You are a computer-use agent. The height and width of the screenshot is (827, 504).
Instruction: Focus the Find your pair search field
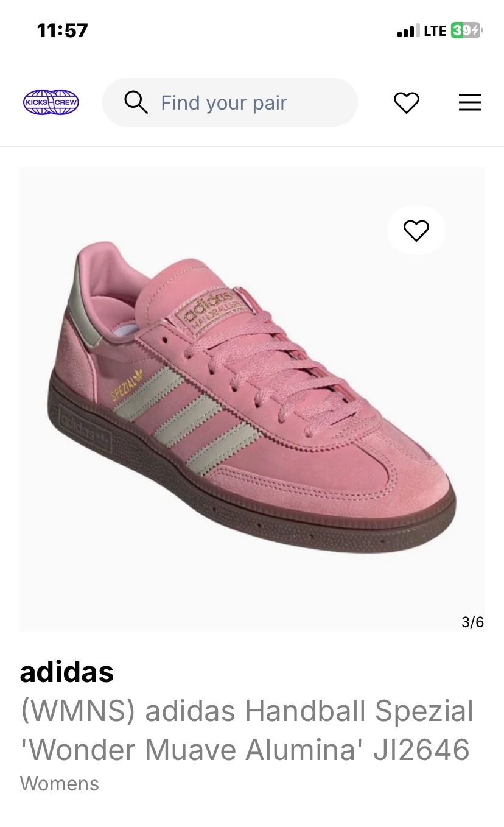(x=230, y=102)
